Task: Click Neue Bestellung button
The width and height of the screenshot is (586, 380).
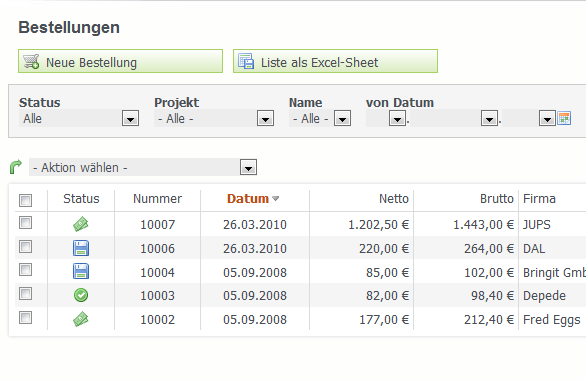Action: click(x=120, y=61)
